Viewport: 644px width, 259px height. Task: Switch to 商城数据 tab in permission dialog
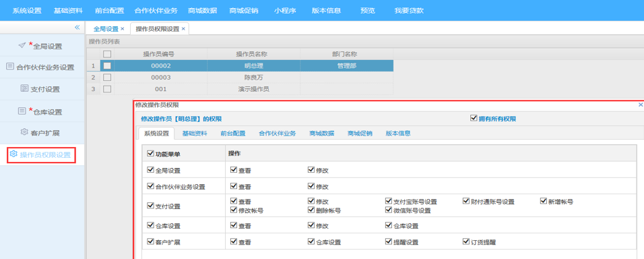coord(321,133)
